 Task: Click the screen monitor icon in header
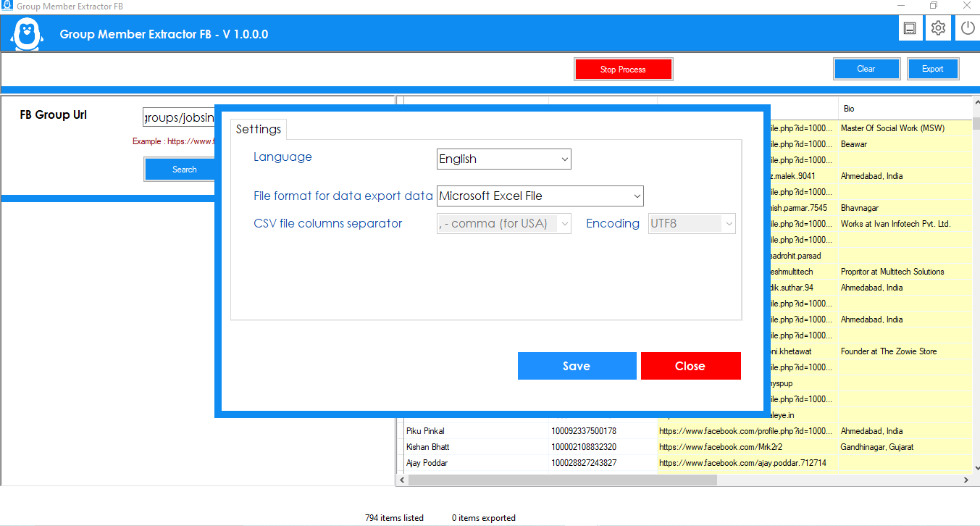tap(910, 28)
